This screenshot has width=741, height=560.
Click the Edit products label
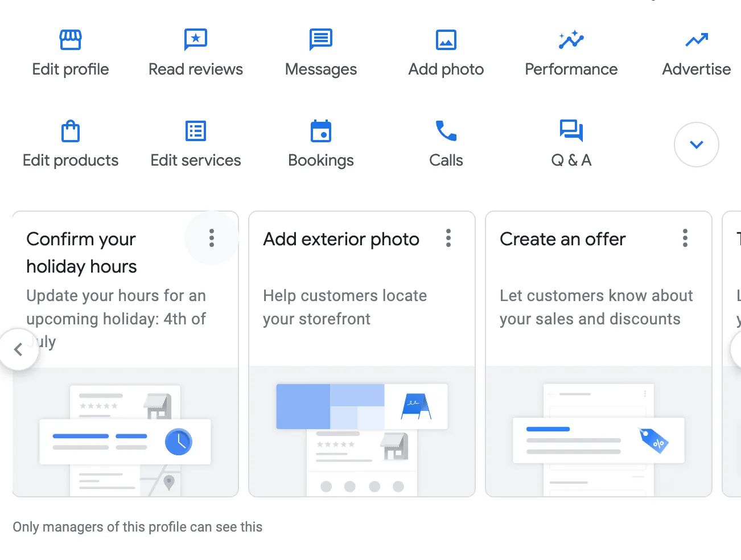[71, 160]
